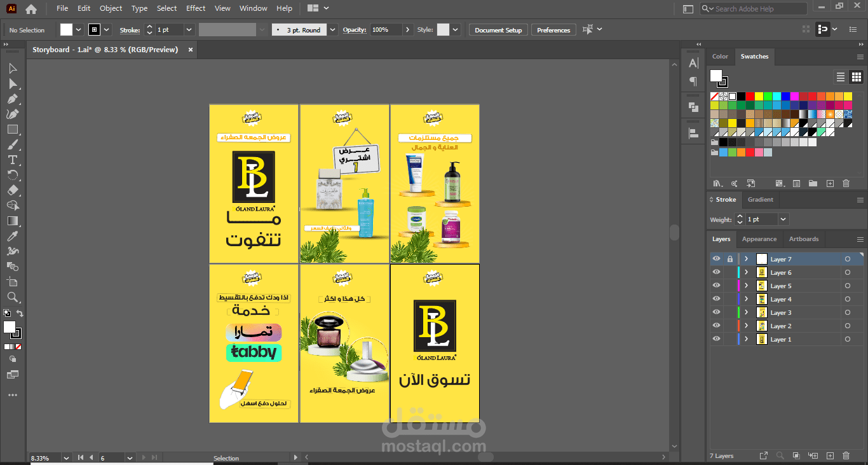Hide Layer 2 eye icon
The height and width of the screenshot is (465, 868).
click(x=716, y=326)
